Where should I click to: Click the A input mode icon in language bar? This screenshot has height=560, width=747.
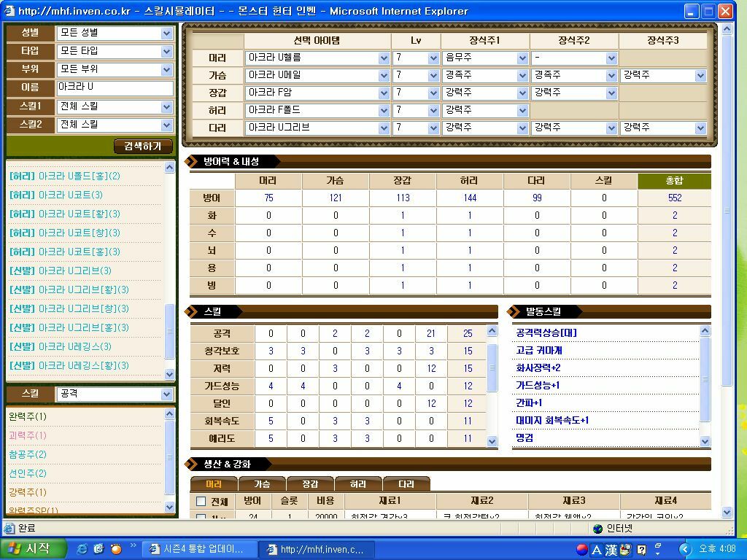pyautogui.click(x=596, y=550)
